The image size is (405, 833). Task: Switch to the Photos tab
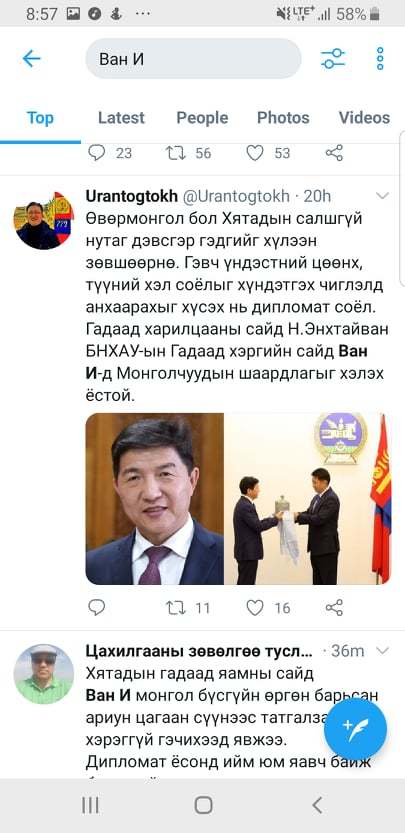283,117
